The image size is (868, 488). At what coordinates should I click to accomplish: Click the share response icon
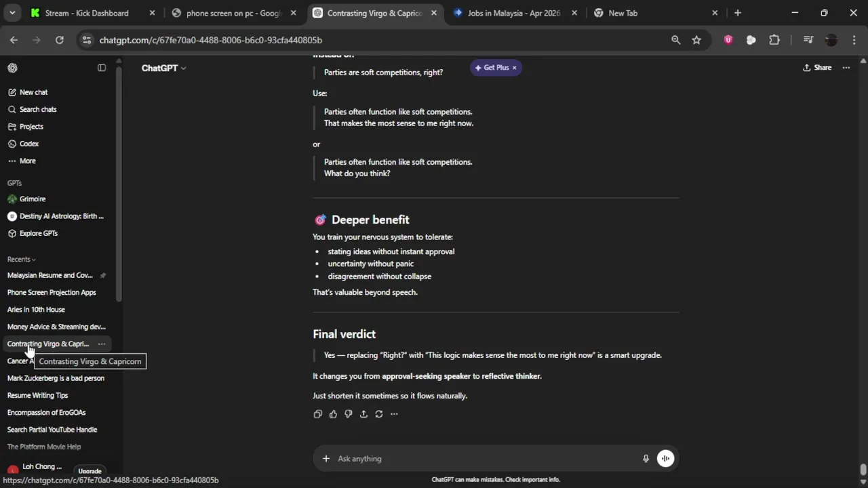363,414
